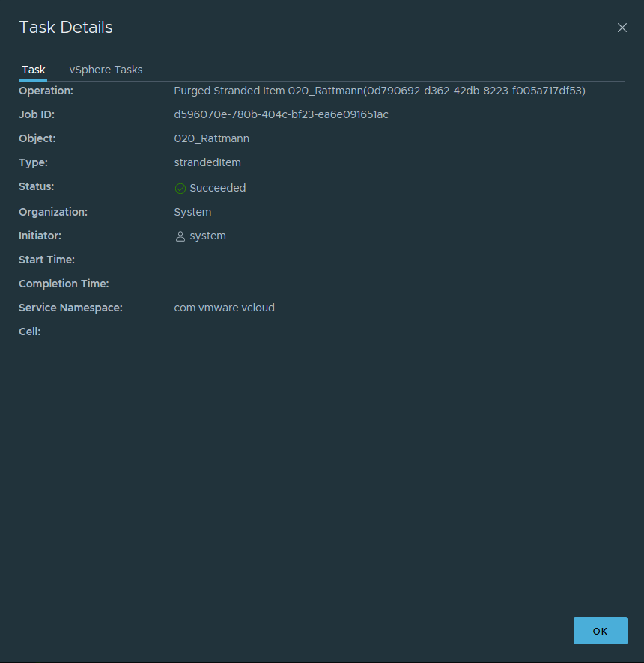644x663 pixels.
Task: Click the initiator name system
Action: click(207, 236)
